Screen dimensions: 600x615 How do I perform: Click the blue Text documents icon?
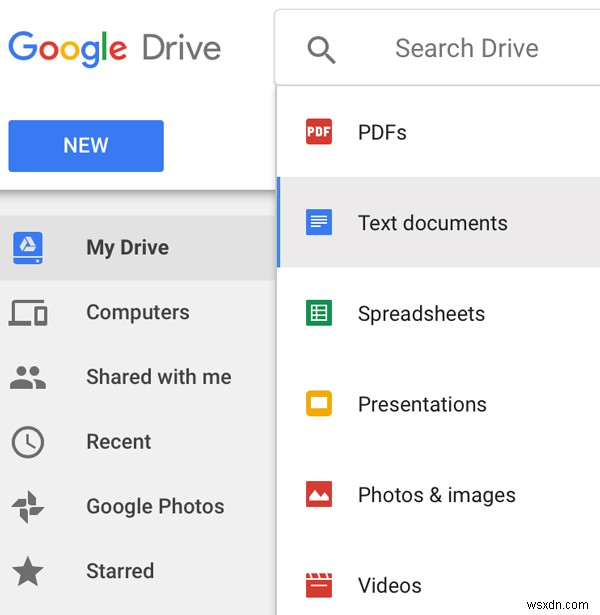coord(319,222)
